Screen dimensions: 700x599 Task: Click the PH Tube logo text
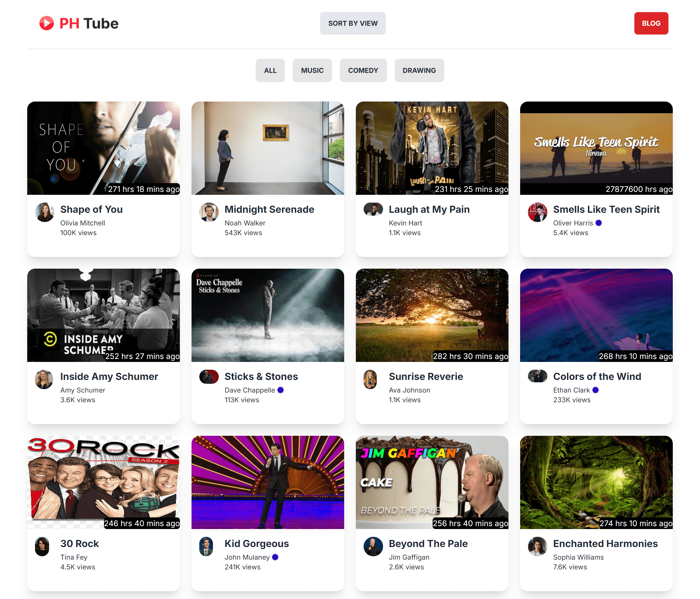[89, 24]
